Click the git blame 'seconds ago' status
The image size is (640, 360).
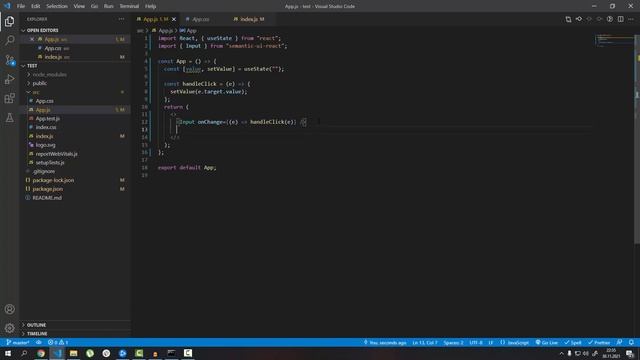[x=385, y=342]
